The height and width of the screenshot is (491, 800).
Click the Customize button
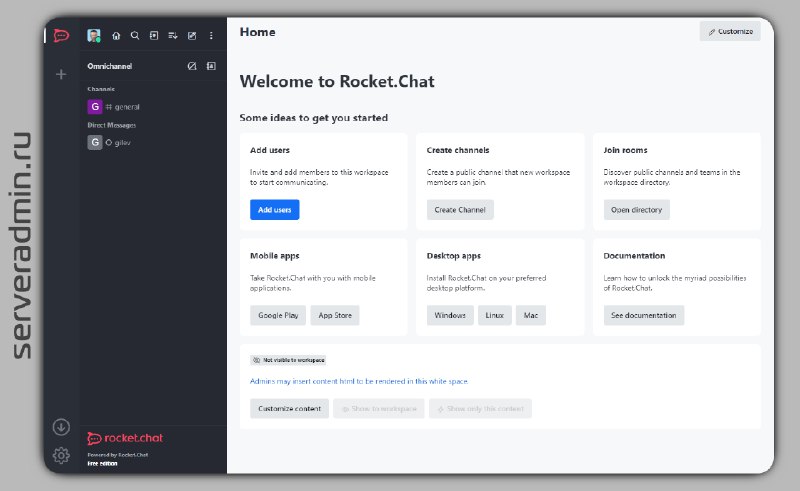(730, 32)
